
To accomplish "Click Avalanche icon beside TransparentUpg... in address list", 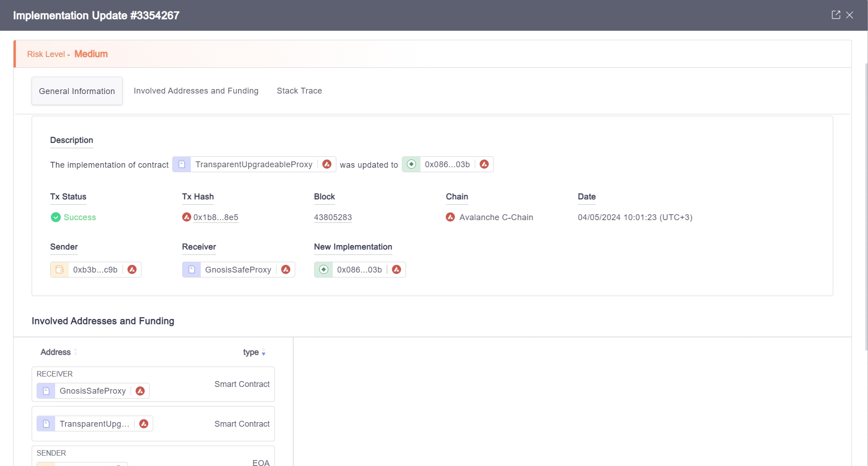I will [144, 424].
